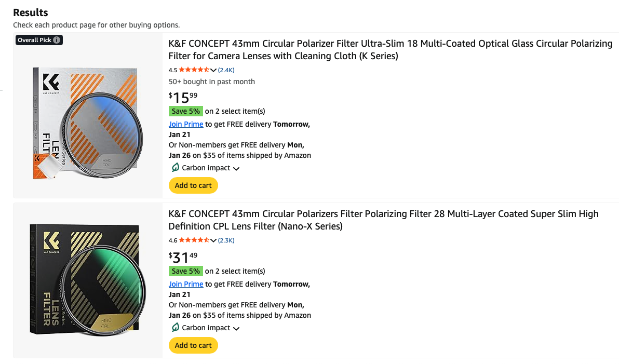Viewport: 619px width, 364px height.
Task: Add the $31.49 Nano-X filter to cart
Action: [x=193, y=345]
